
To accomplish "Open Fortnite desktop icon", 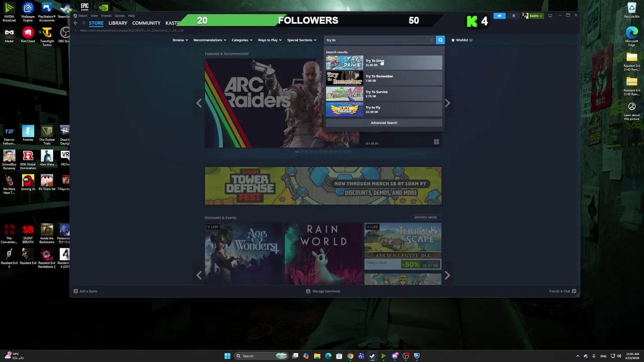I will (x=28, y=134).
